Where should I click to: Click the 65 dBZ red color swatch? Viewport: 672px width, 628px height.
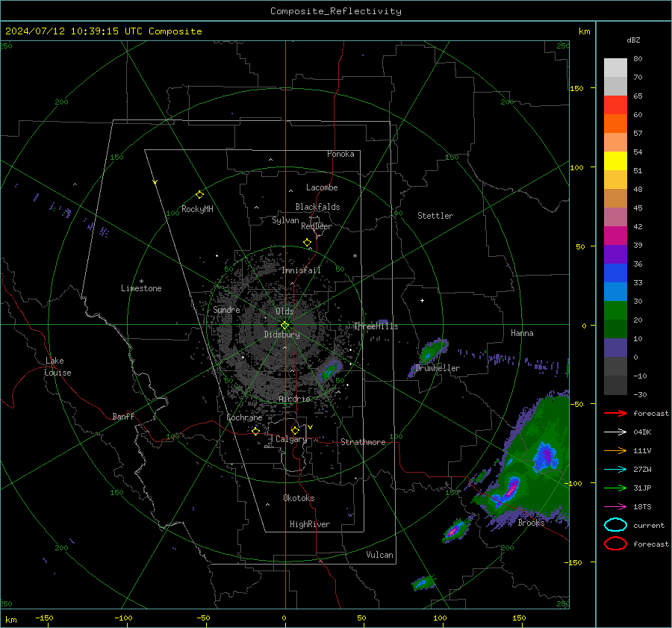[615, 105]
